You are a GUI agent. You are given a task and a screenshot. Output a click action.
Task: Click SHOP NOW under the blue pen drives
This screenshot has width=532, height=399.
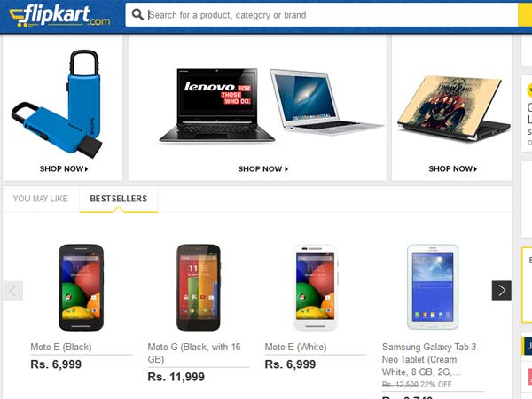click(x=64, y=168)
